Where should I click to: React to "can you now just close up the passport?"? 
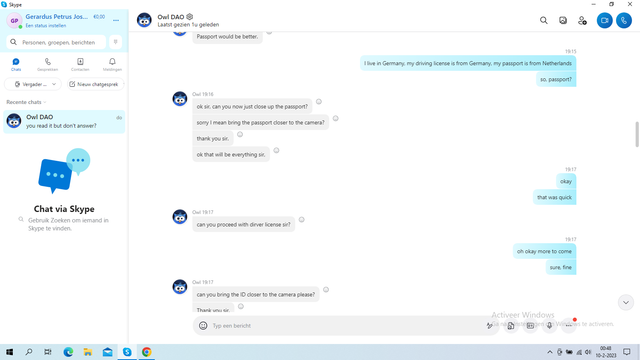[x=319, y=102]
